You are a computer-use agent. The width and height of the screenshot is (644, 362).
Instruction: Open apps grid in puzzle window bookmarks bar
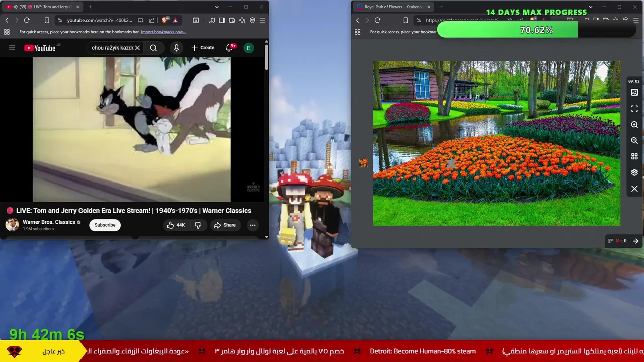358,32
